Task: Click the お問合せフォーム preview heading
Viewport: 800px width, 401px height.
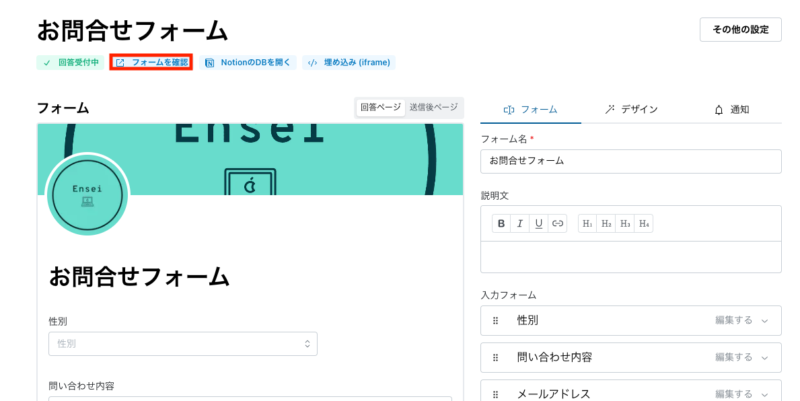Action: (x=139, y=277)
